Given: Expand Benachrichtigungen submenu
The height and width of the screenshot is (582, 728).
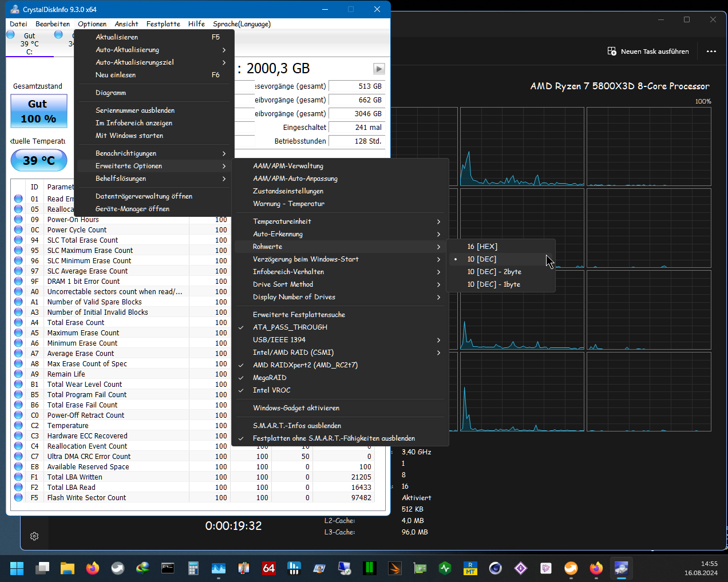Looking at the screenshot, I should tap(154, 153).
